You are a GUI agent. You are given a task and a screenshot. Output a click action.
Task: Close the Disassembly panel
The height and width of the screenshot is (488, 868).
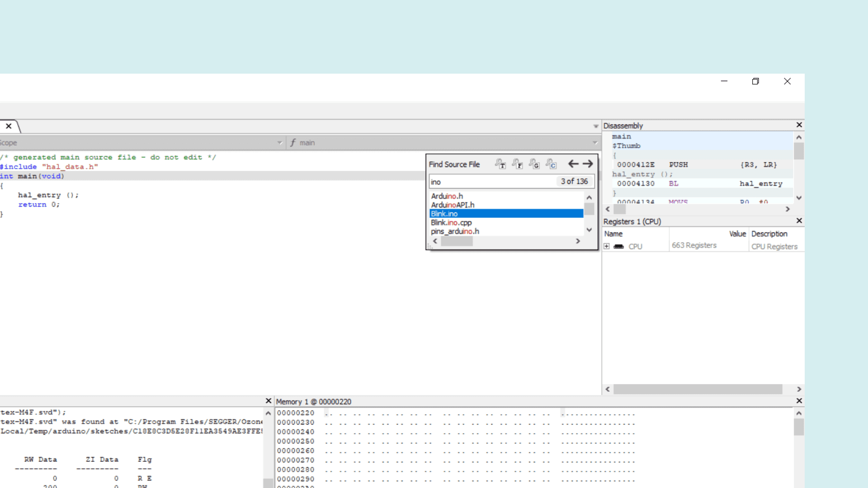pyautogui.click(x=799, y=125)
